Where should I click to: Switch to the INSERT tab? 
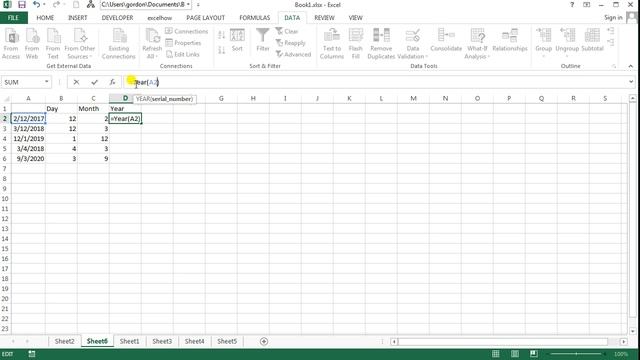pyautogui.click(x=78, y=18)
